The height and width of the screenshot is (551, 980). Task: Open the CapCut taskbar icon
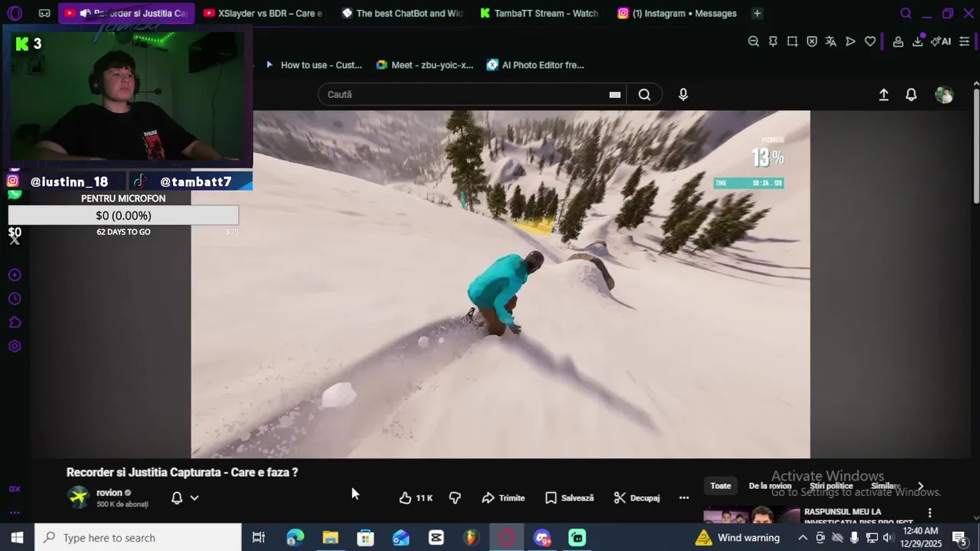(x=436, y=537)
